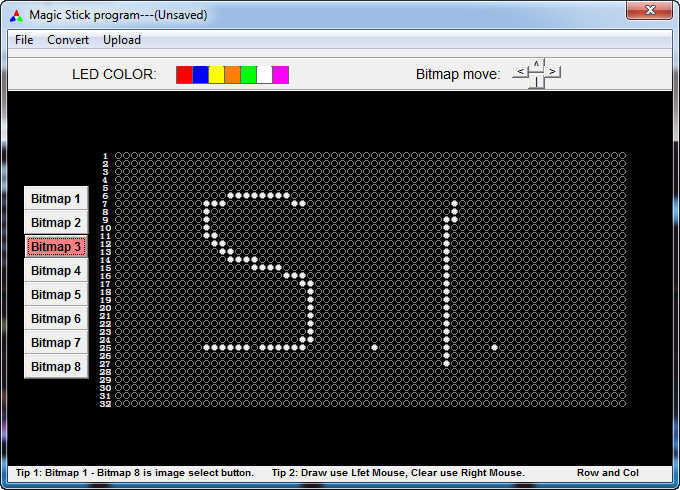Click the highlighted Bitmap 3 button
The image size is (680, 490).
click(x=56, y=246)
